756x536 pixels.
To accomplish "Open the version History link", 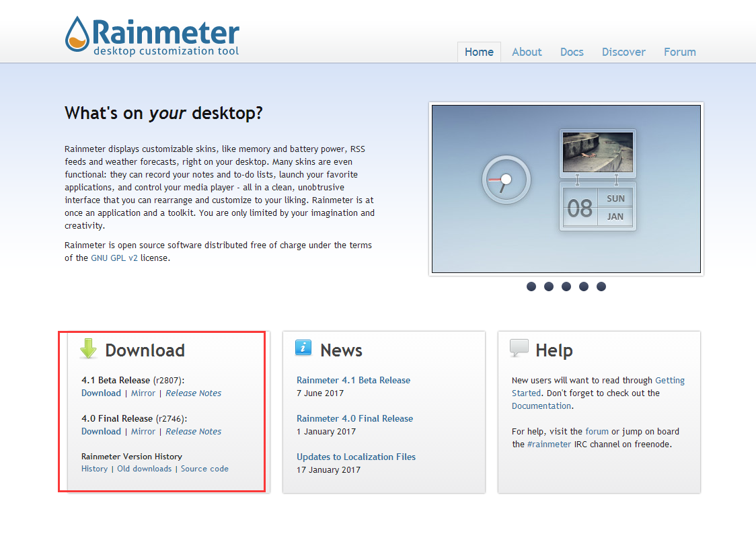I will coord(94,469).
